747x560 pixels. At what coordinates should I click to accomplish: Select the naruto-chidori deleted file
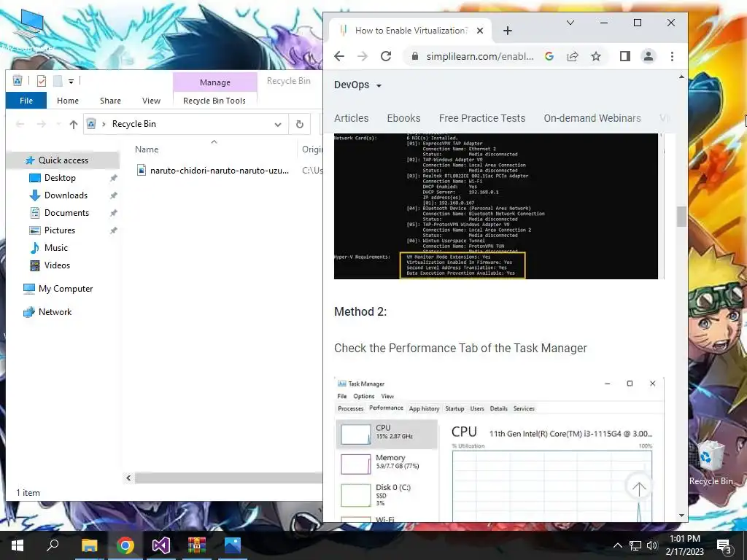point(212,171)
